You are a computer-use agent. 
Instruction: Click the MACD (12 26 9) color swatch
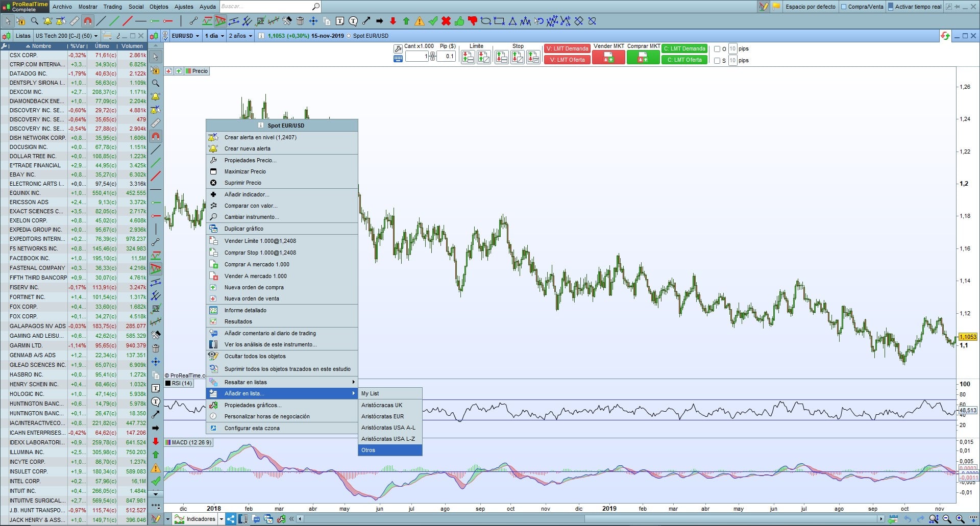[x=168, y=442]
